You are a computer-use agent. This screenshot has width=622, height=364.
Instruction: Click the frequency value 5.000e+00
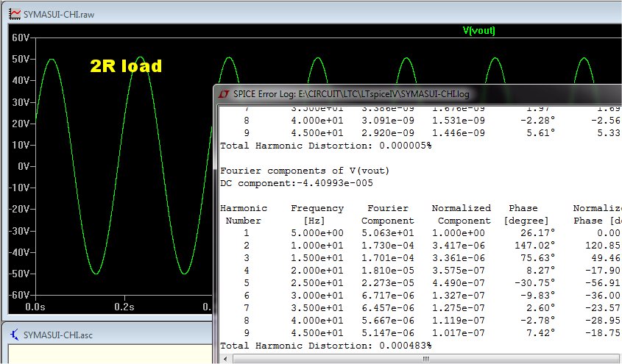317,233
